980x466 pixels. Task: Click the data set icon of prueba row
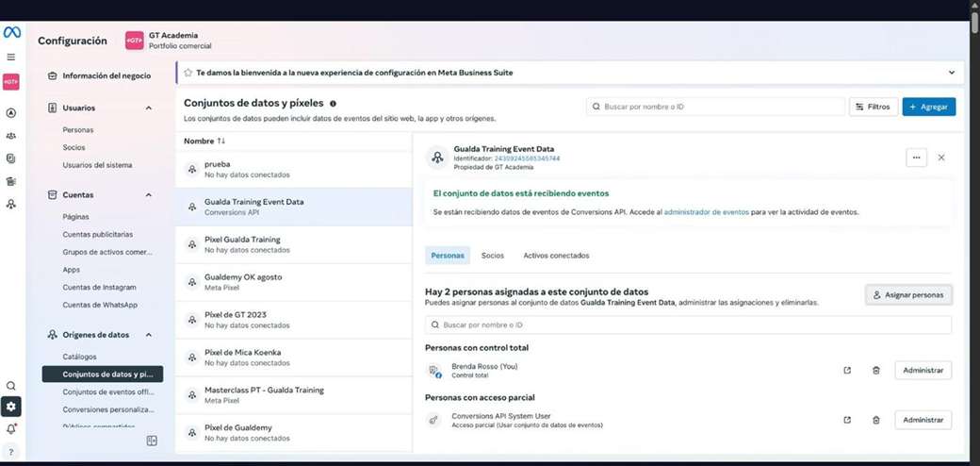[x=192, y=169]
